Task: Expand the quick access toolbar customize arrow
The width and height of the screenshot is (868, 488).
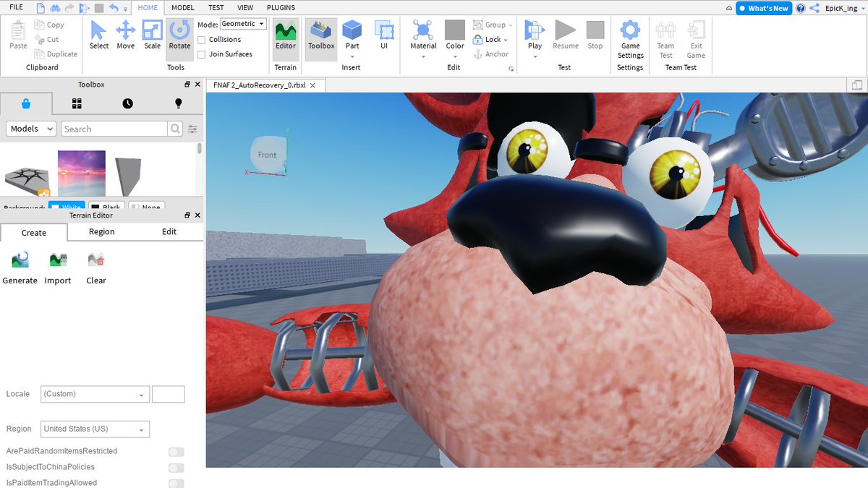Action: tap(126, 9)
